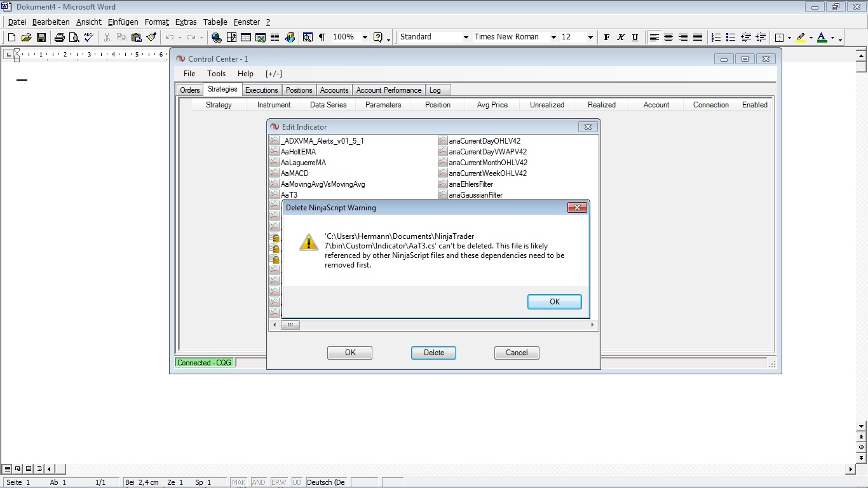868x488 pixels.
Task: Toggle paragraph marks display
Action: [x=322, y=37]
